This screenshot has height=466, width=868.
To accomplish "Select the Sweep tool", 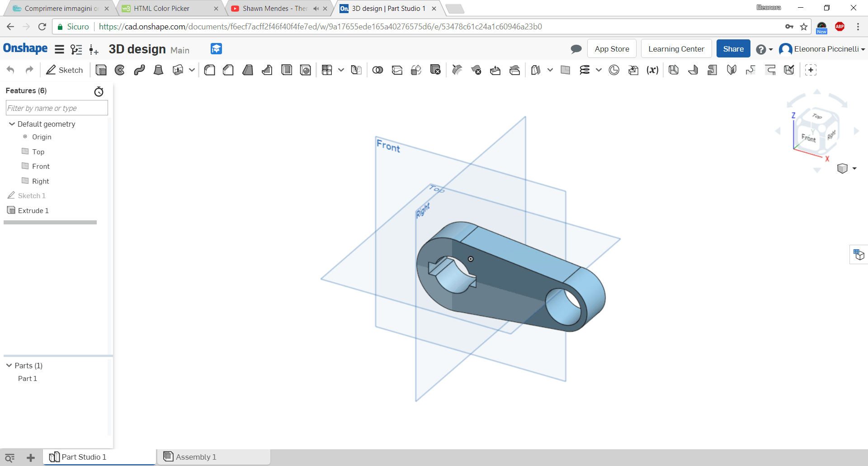I will (139, 70).
